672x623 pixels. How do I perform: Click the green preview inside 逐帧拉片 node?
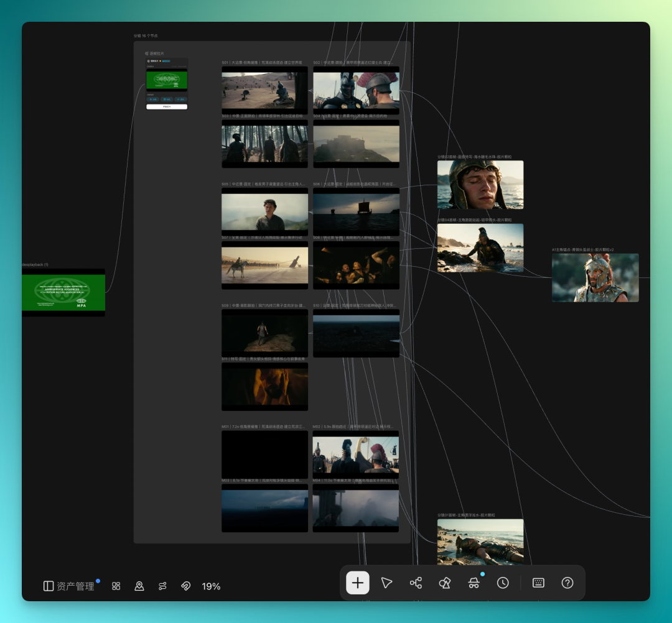(x=167, y=80)
